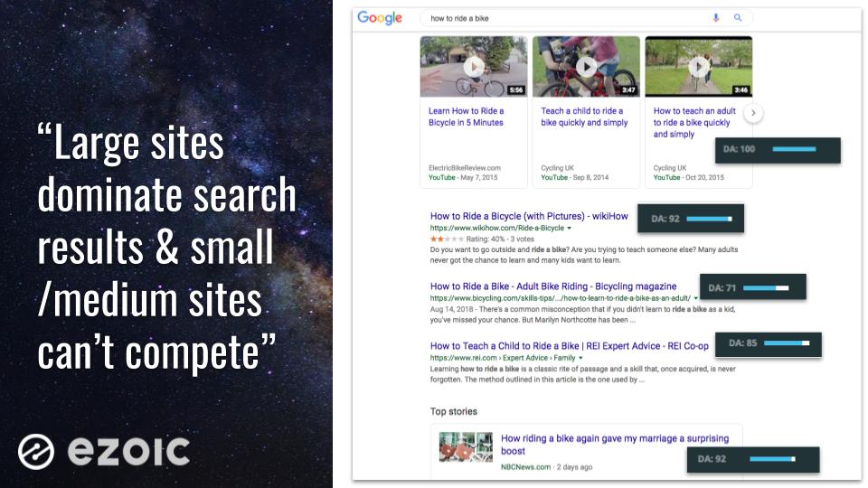Play the 'How to teach an adult' video

699,67
